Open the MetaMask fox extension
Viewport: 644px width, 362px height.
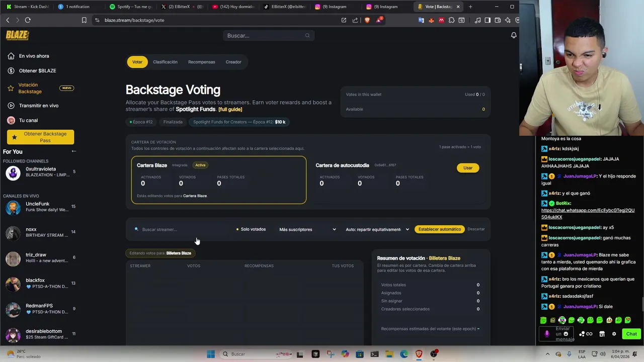point(431,20)
